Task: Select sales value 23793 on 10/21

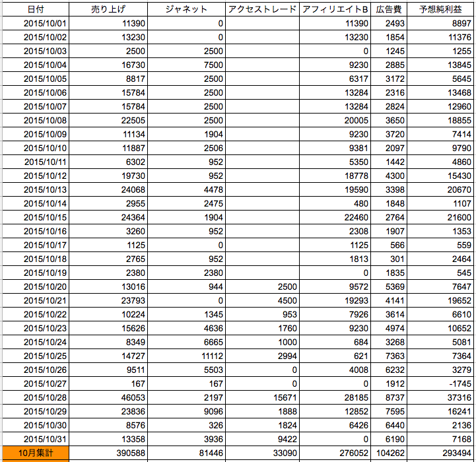Action: (108, 300)
